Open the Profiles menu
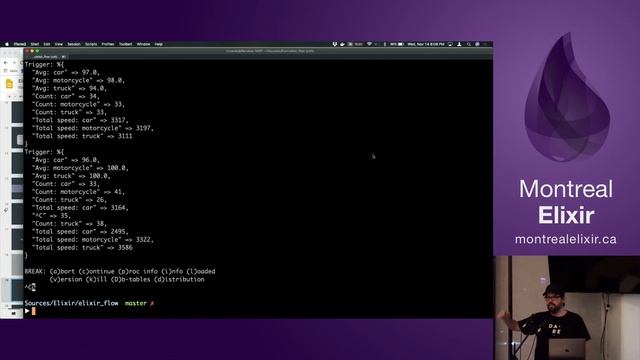This screenshot has width=640, height=360. point(108,44)
